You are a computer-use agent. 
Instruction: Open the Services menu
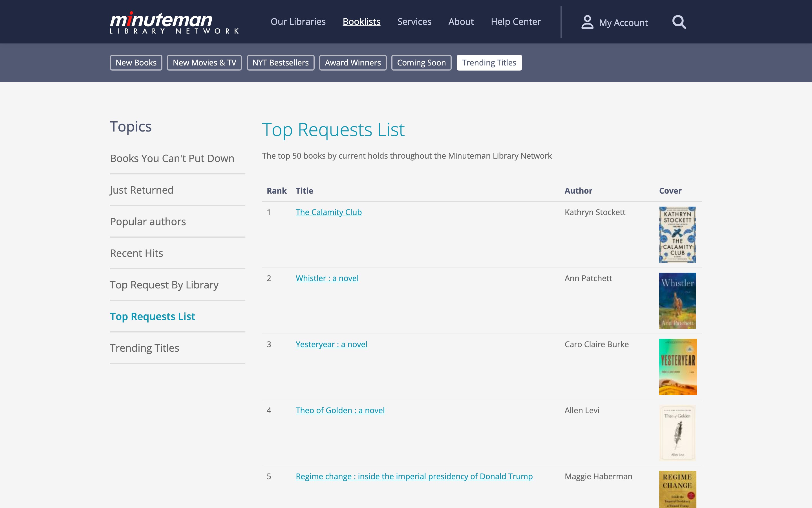pos(414,22)
